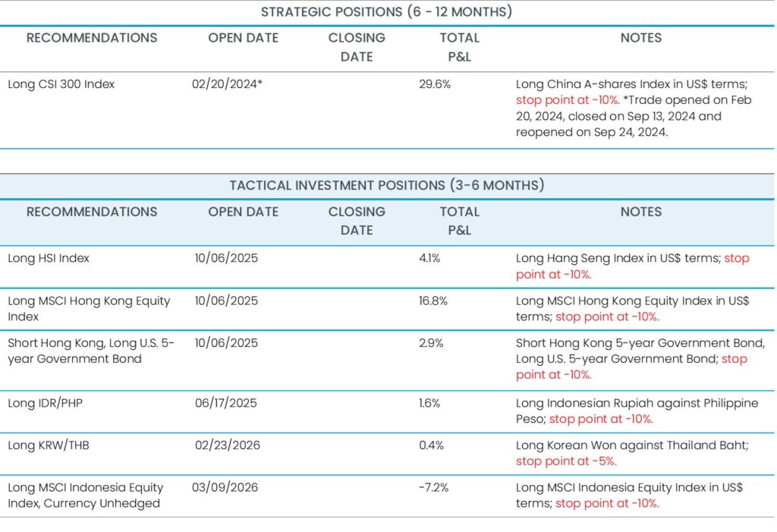Viewport: 777px width, 532px height.
Task: Click the 4.1% P&L for HSI Index
Action: (x=429, y=258)
